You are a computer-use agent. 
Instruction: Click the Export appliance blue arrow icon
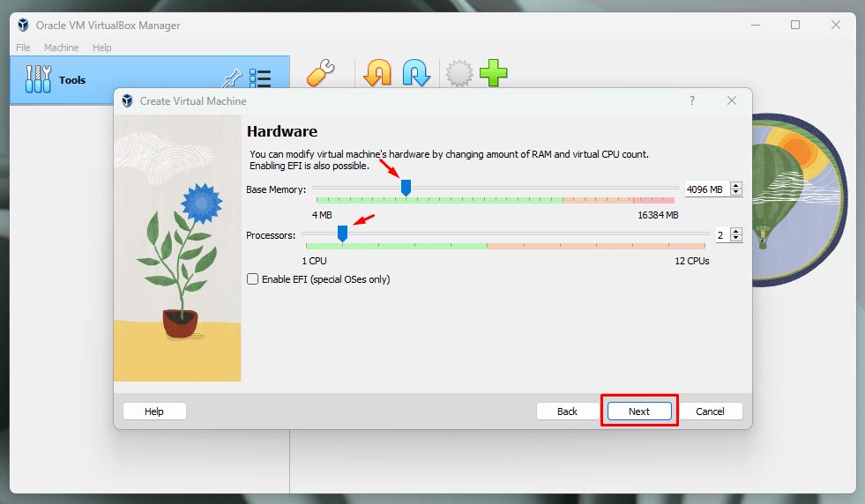pyautogui.click(x=416, y=73)
